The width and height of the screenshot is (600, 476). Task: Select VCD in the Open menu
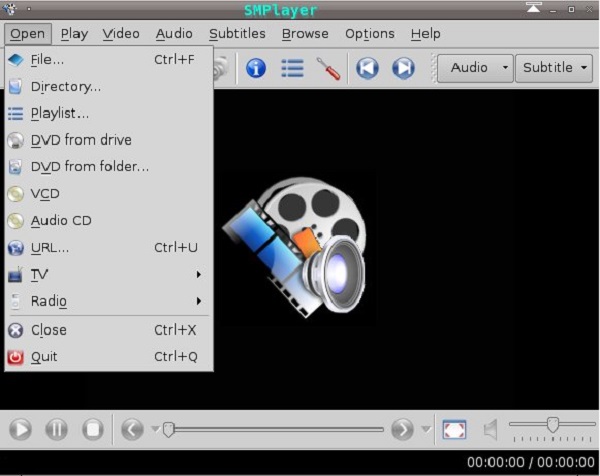(109, 194)
